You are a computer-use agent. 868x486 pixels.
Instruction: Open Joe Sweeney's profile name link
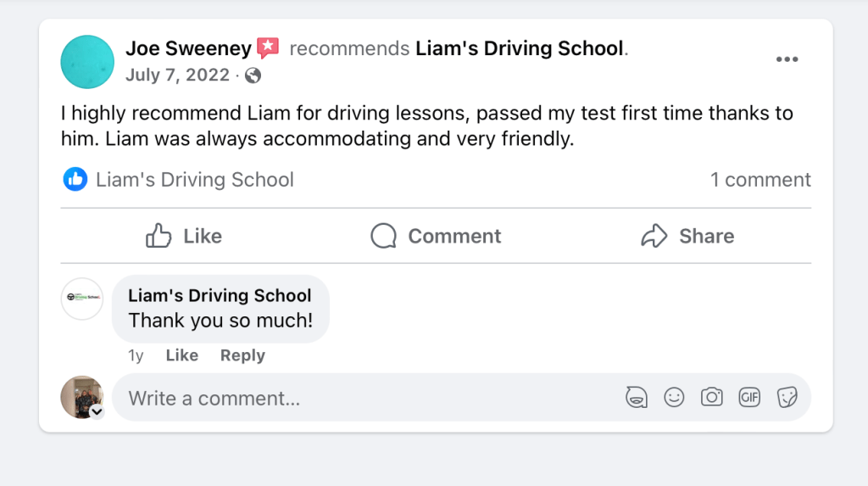click(188, 48)
